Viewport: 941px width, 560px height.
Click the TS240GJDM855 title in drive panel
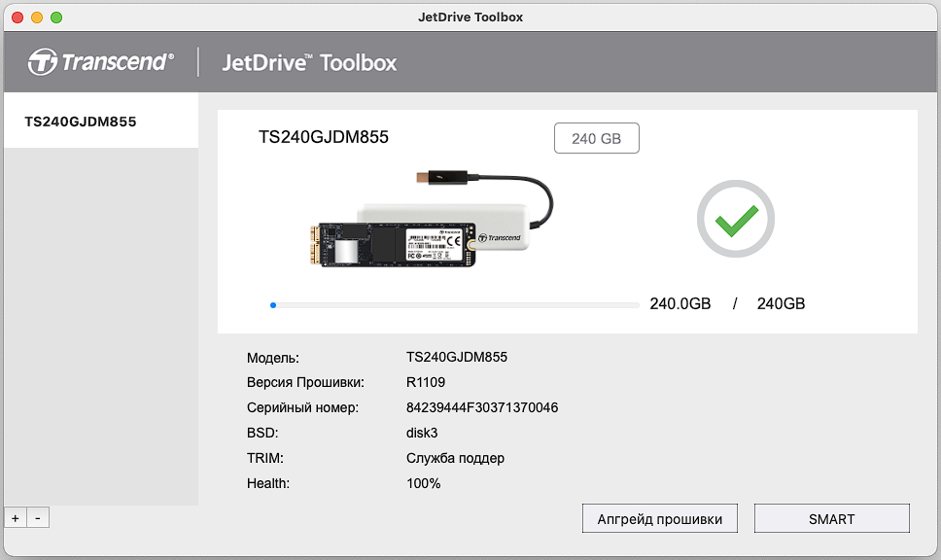[324, 137]
